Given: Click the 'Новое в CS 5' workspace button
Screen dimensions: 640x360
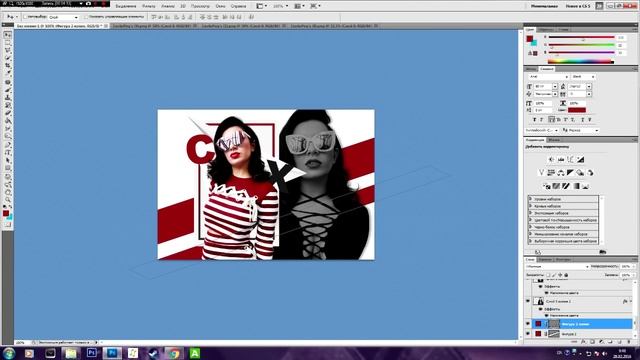Looking at the screenshot, I should (x=578, y=6).
